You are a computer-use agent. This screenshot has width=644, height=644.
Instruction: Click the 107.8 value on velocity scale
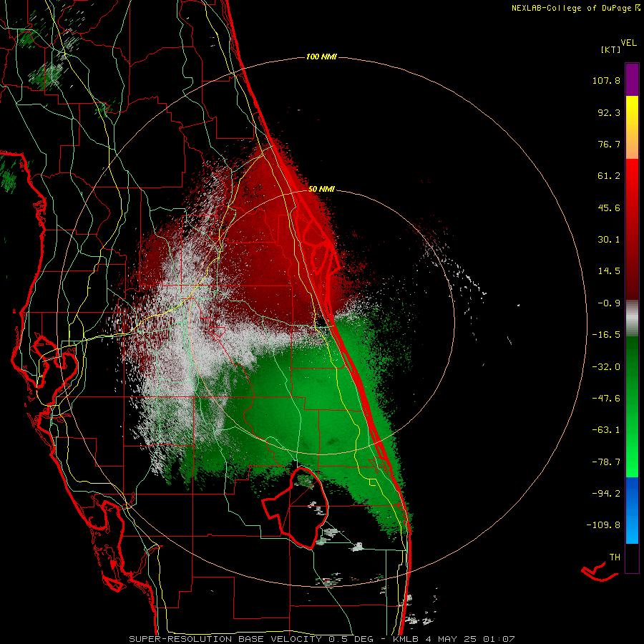tap(606, 80)
